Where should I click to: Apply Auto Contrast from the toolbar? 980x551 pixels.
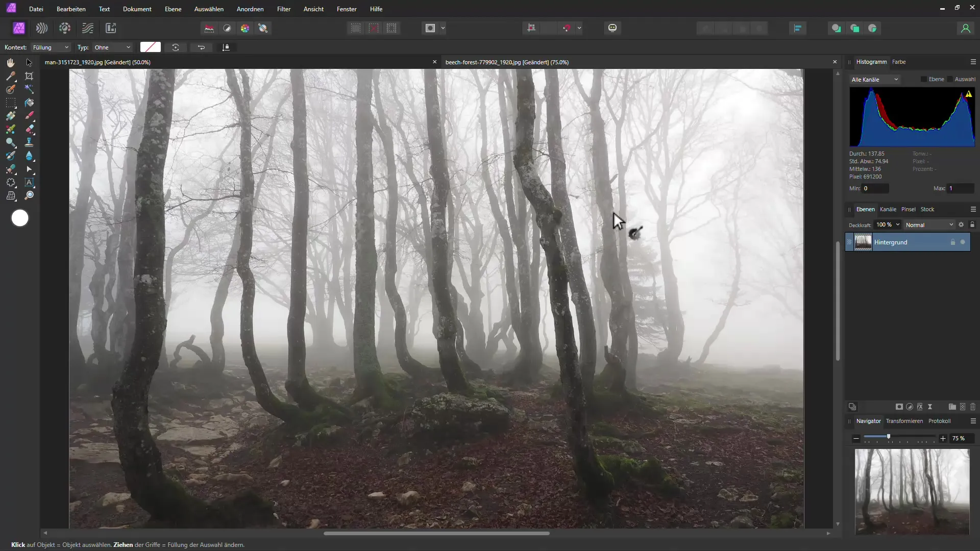227,28
